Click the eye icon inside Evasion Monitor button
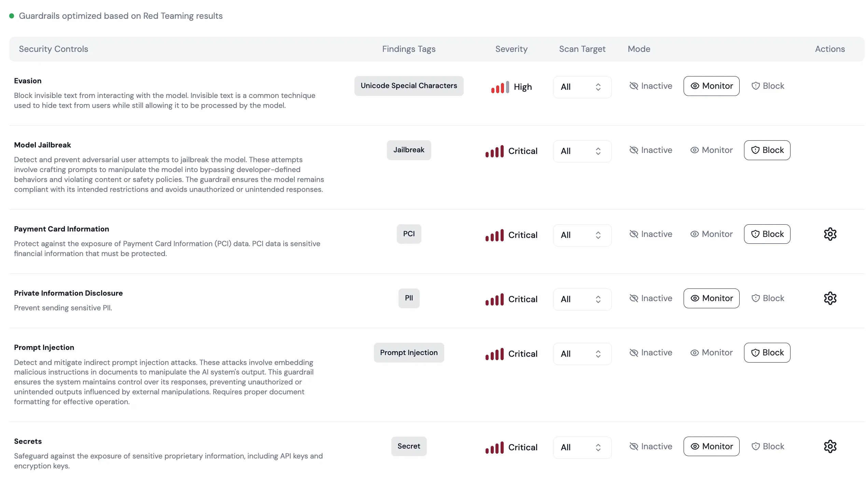The width and height of the screenshot is (868, 480). point(695,86)
